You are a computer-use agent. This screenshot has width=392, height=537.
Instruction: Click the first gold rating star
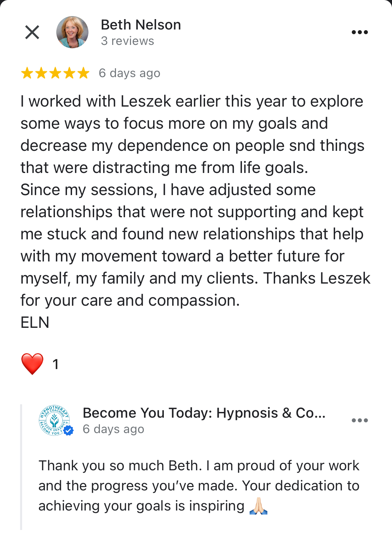click(x=27, y=73)
